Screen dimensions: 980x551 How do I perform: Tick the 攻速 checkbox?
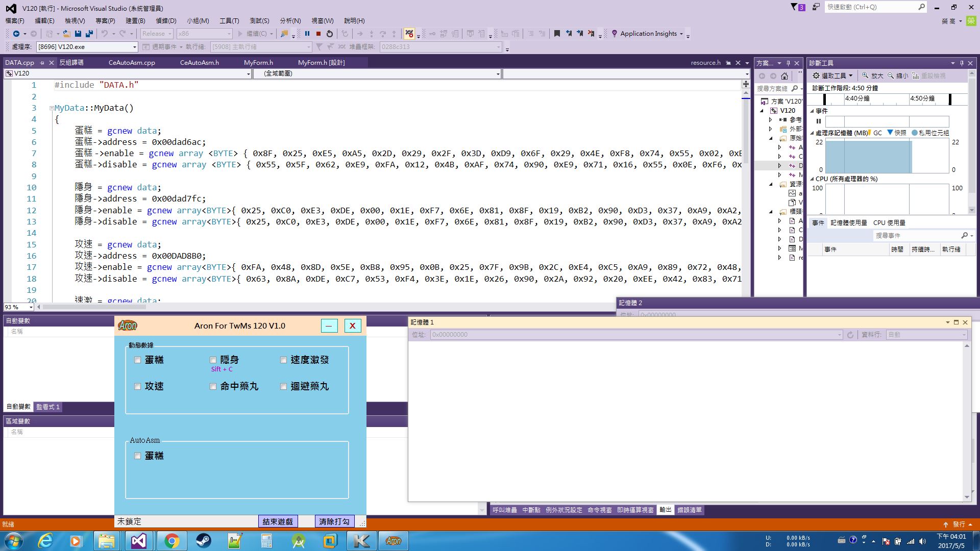click(x=137, y=387)
